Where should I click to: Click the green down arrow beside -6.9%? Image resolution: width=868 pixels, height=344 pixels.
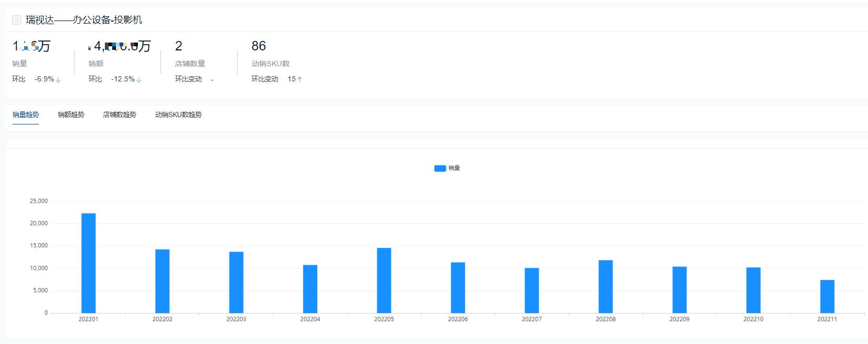pyautogui.click(x=58, y=79)
